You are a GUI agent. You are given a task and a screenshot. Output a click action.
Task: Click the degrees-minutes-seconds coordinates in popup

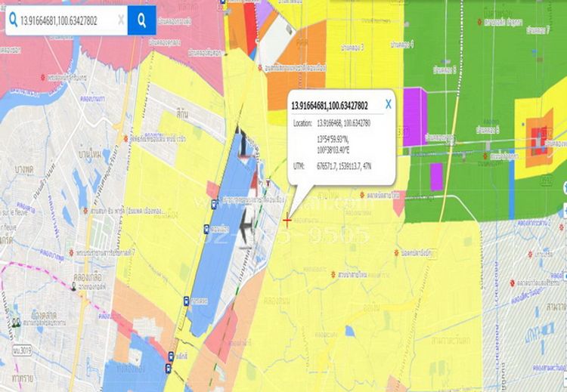tap(342, 144)
